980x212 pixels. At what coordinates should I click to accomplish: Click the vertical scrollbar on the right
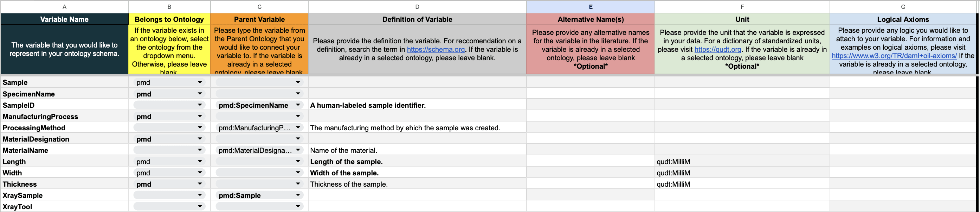(977, 114)
